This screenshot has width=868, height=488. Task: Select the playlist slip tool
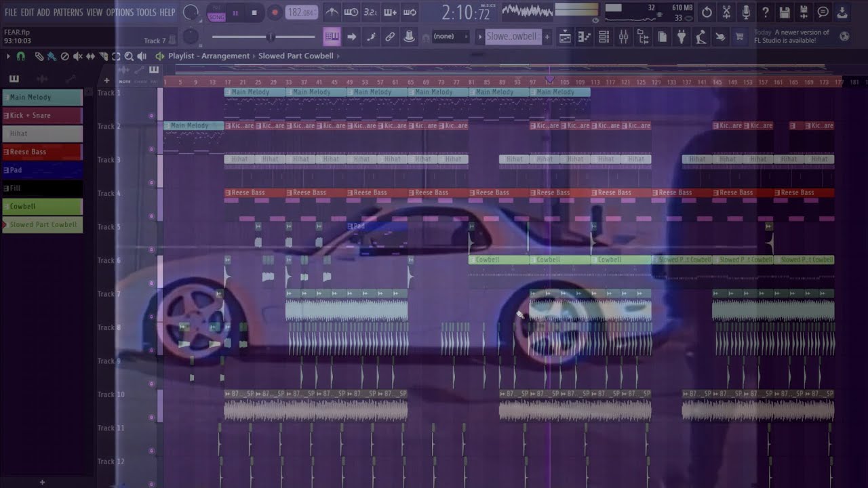pyautogui.click(x=90, y=56)
